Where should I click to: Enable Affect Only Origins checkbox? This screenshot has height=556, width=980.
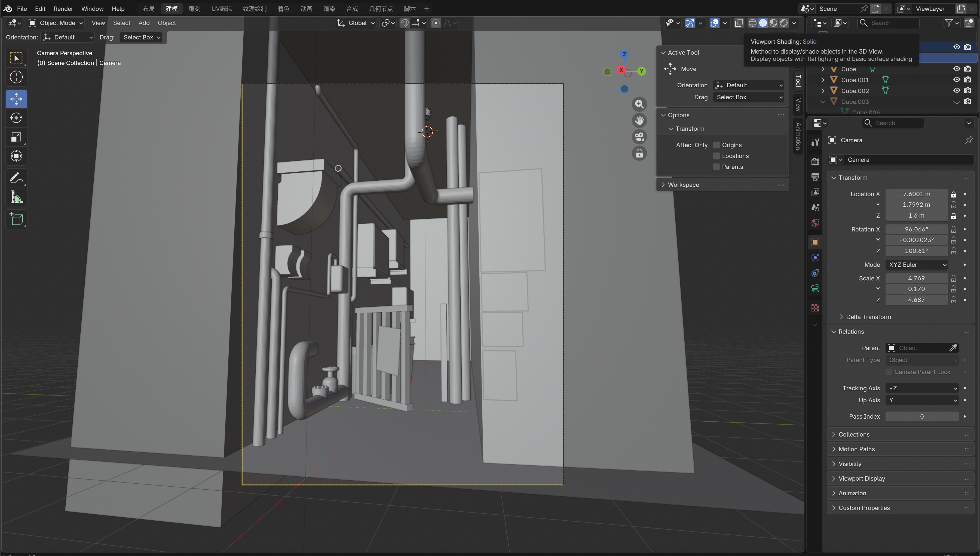(x=716, y=145)
